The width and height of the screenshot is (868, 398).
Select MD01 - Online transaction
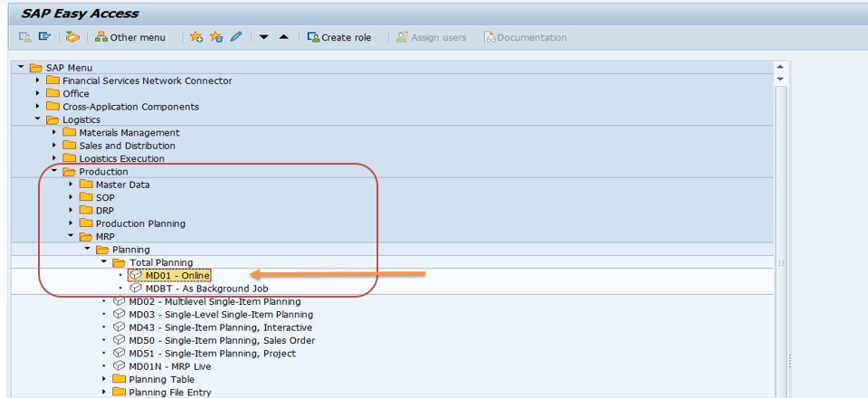coord(177,275)
